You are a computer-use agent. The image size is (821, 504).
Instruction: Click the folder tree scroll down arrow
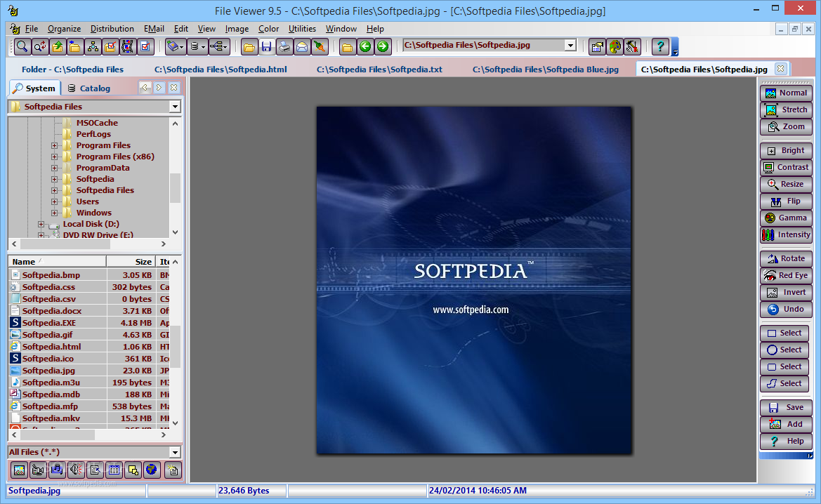tap(176, 232)
